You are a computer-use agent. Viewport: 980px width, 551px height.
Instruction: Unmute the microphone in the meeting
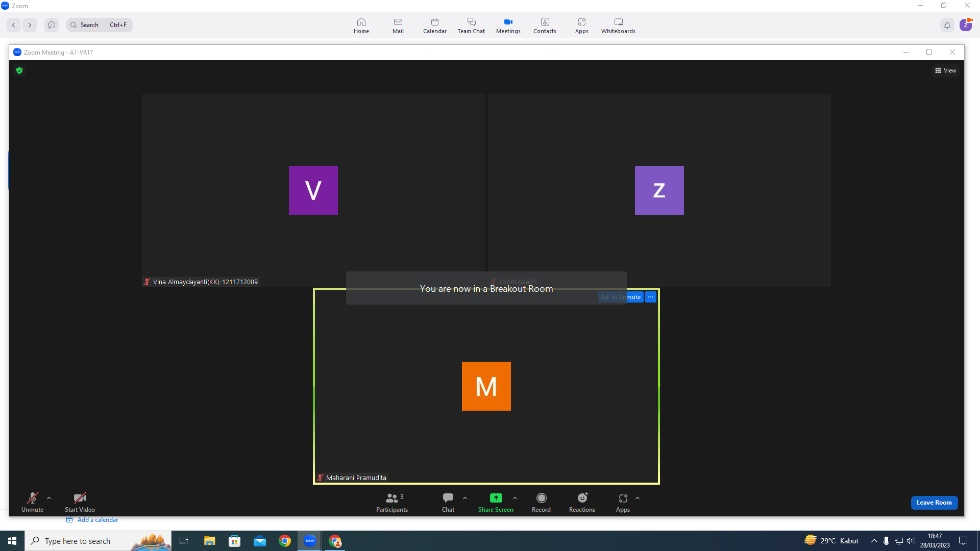pos(32,502)
